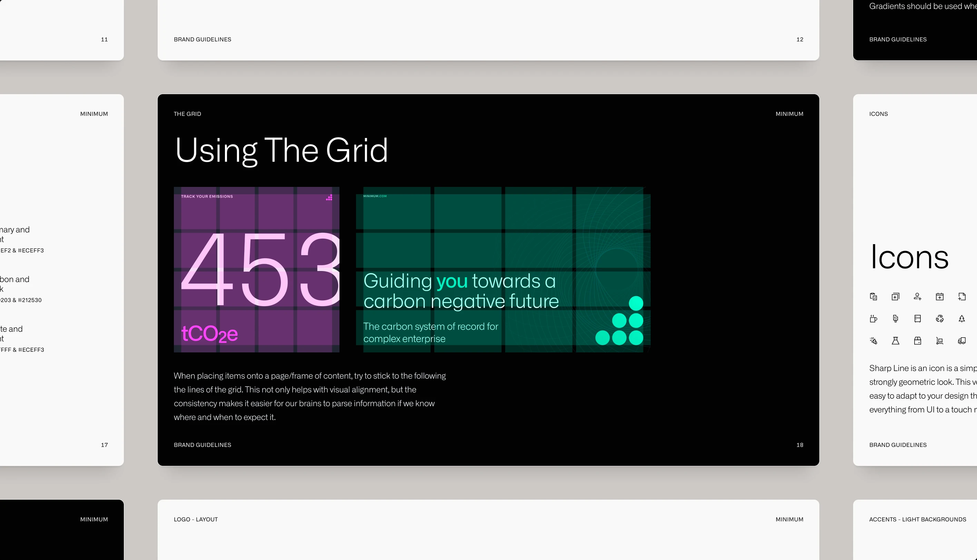Click 'THE GRID' label on black slide
977x560 pixels.
click(x=187, y=114)
